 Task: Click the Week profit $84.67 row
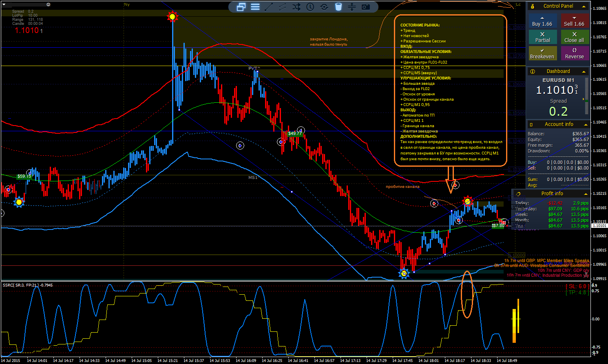pyautogui.click(x=552, y=214)
